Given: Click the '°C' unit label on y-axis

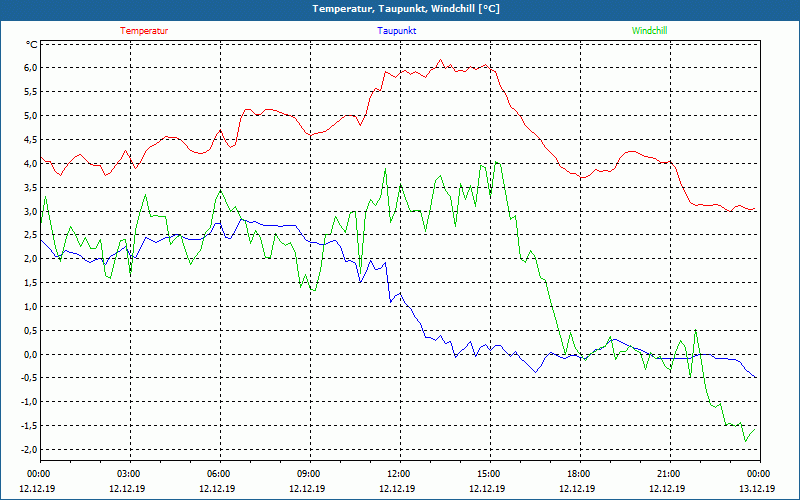Looking at the screenshot, I should point(32,45).
